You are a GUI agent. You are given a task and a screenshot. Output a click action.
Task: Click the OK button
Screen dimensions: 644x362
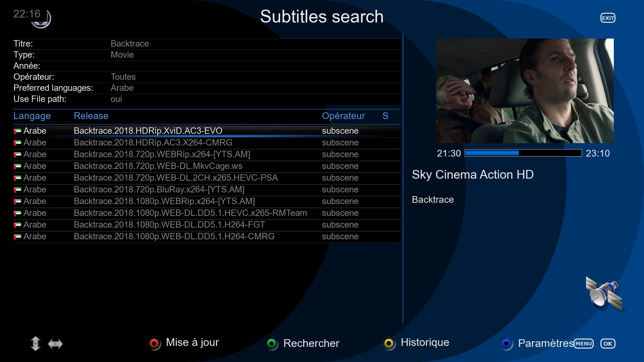tap(608, 344)
